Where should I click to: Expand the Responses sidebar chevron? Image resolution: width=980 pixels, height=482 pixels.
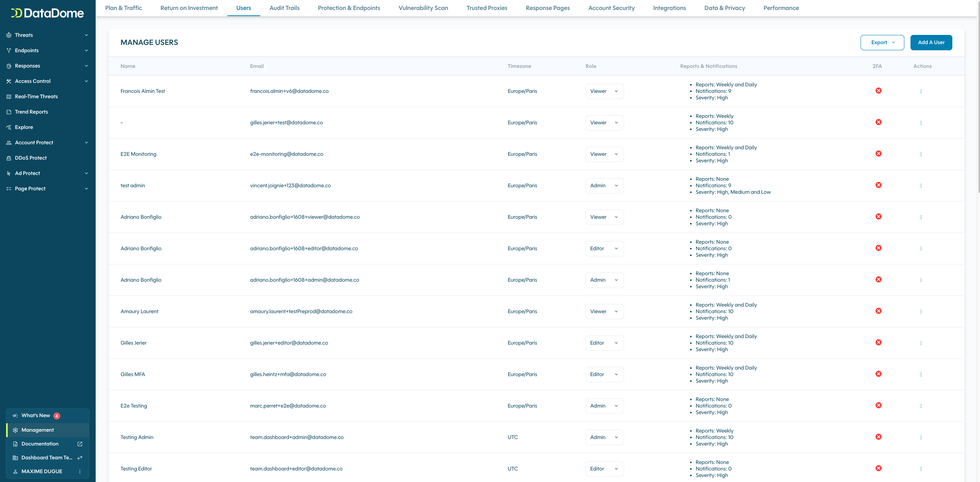(86, 66)
